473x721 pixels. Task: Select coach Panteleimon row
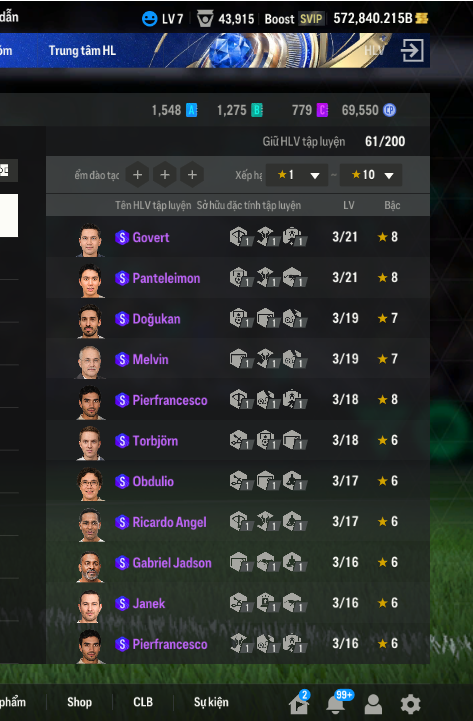click(238, 278)
